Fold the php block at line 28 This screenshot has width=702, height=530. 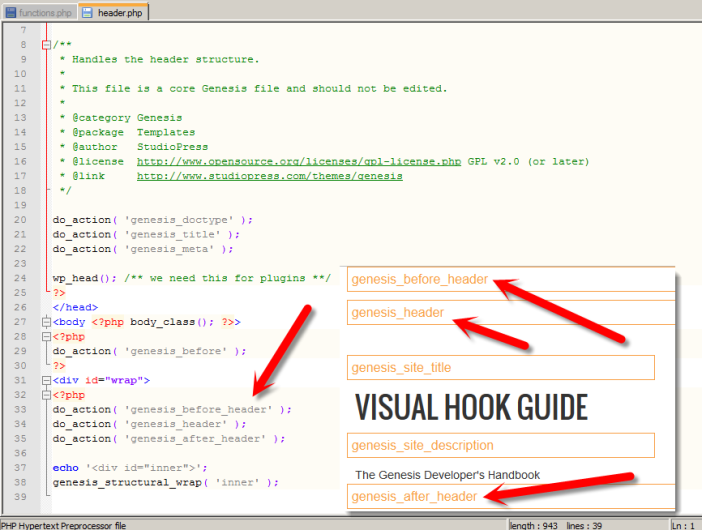[x=46, y=337]
